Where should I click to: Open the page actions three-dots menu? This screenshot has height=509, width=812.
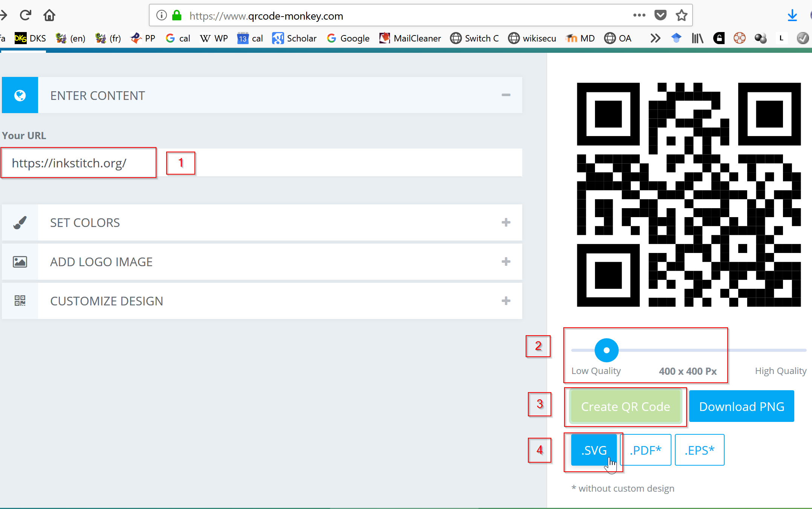(639, 15)
